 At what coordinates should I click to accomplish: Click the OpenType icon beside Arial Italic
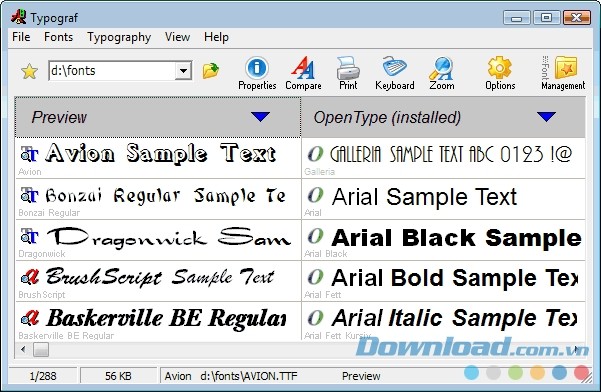click(315, 318)
